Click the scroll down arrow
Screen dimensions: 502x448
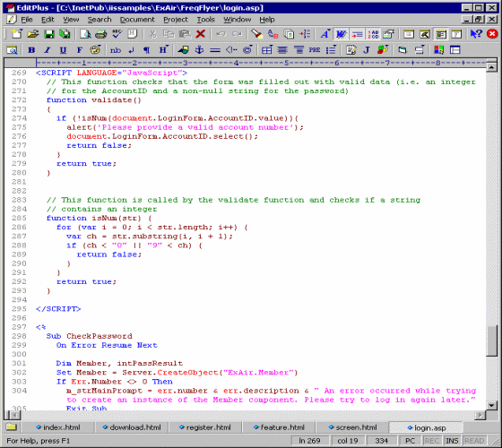click(x=491, y=405)
